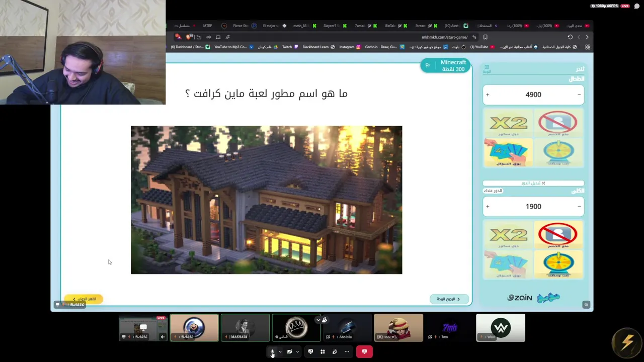Switch to the Pierce Sto browser tab
The height and width of the screenshot is (362, 644).
[245, 26]
